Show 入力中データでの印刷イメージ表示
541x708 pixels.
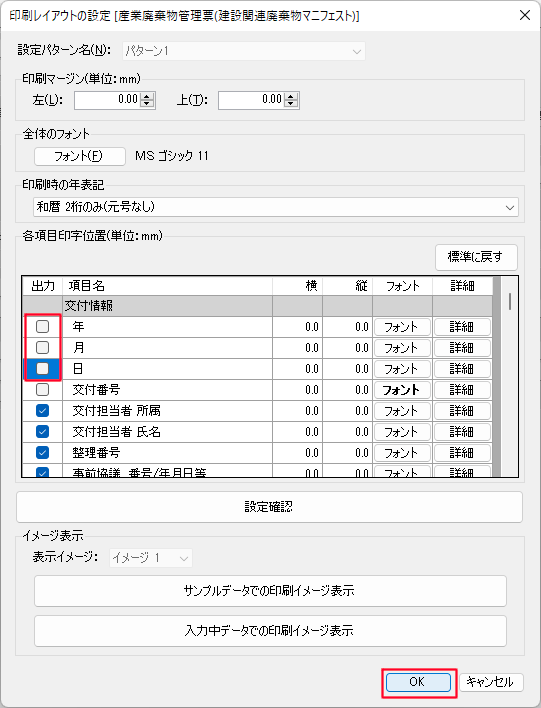coord(270,630)
